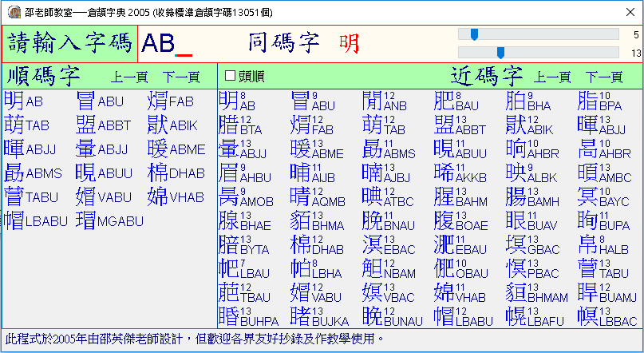
Task: Pick the 晚 BUNAU entry in 近碼字
Action: pyautogui.click(x=393, y=315)
